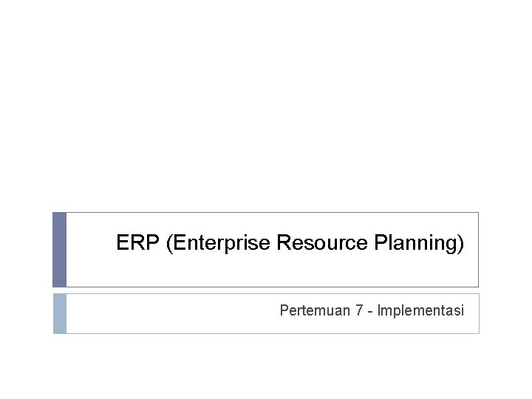Click the number "7" in the subtitle

pos(360,311)
